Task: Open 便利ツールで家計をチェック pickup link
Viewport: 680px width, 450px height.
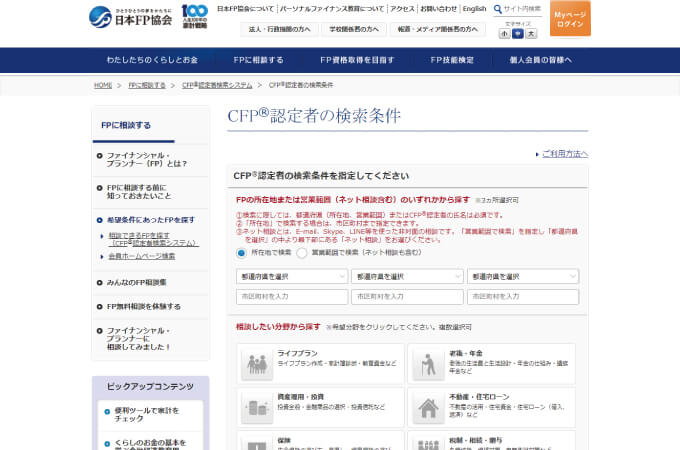Action: [147, 414]
